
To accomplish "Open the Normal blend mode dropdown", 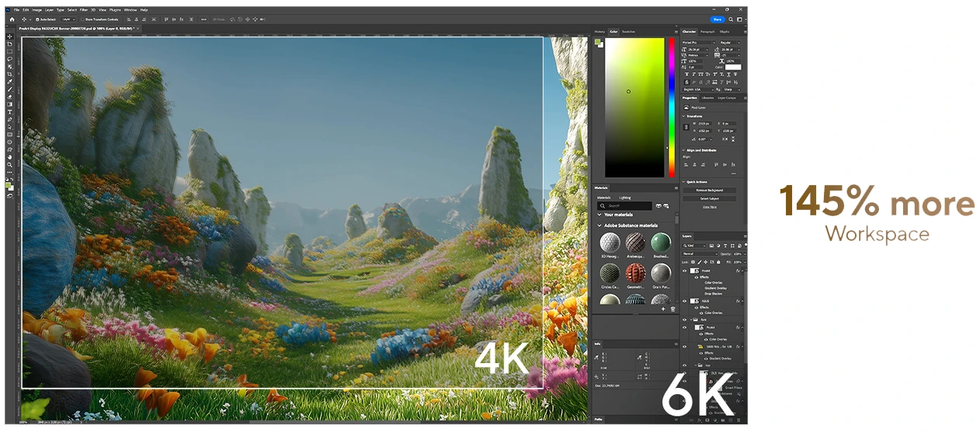I will click(700, 253).
